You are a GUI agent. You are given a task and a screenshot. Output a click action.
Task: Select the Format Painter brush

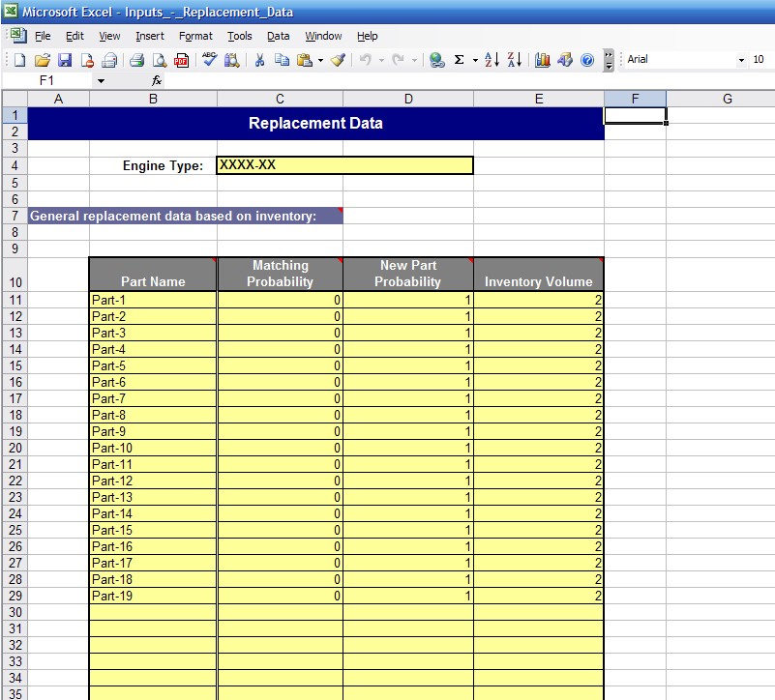[x=338, y=60]
